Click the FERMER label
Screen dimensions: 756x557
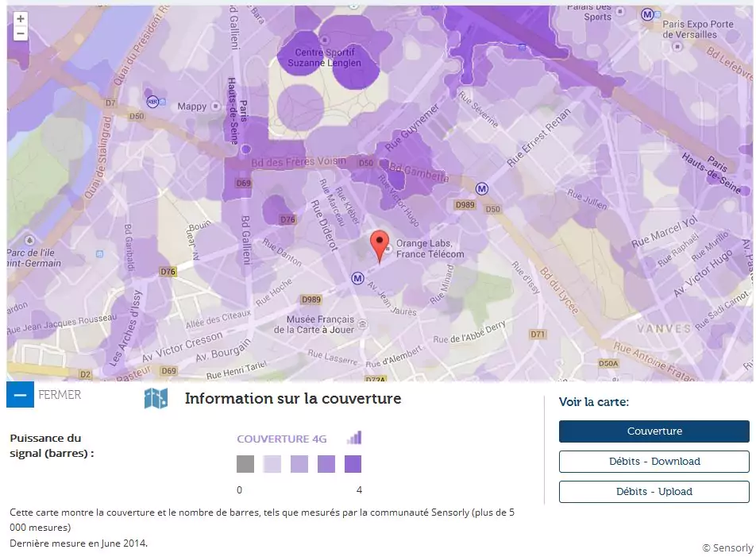(x=60, y=395)
